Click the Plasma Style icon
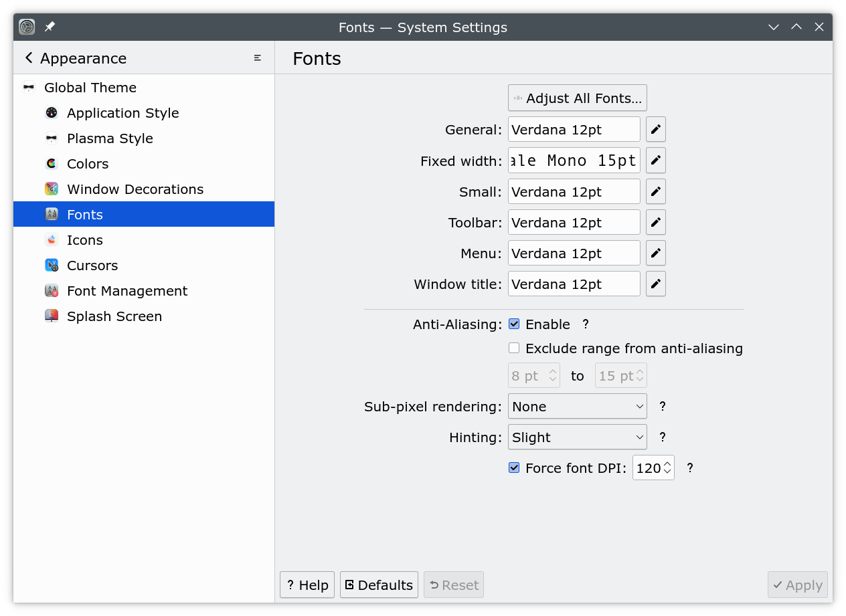The width and height of the screenshot is (846, 616). pos(52,138)
